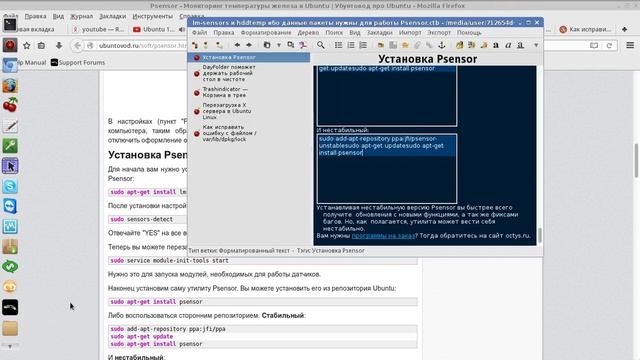The width and height of the screenshot is (640, 360).
Task: Select the 'Перезагрузка X сервера' tree node
Action: click(x=227, y=111)
